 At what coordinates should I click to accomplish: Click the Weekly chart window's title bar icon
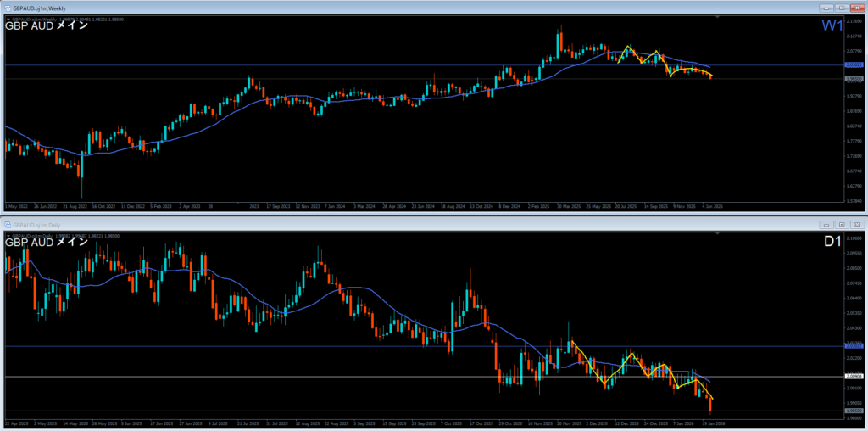[x=8, y=9]
